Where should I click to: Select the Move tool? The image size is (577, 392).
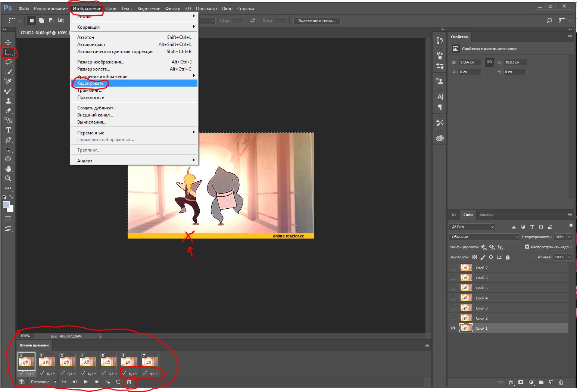[8, 43]
